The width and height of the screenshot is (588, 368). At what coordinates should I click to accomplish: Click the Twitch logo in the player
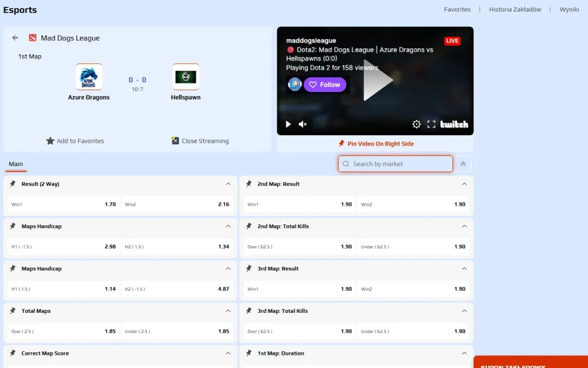click(x=454, y=124)
